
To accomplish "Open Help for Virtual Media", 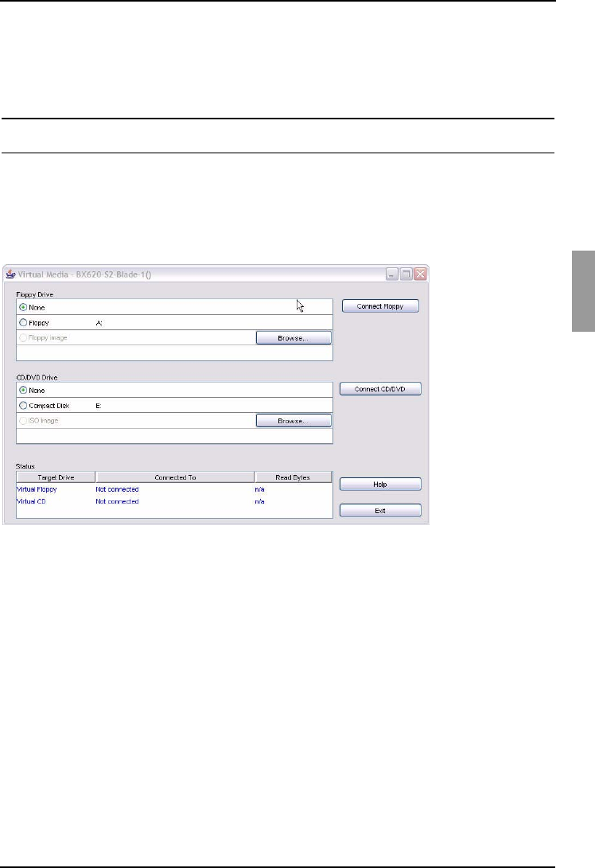I will click(380, 485).
